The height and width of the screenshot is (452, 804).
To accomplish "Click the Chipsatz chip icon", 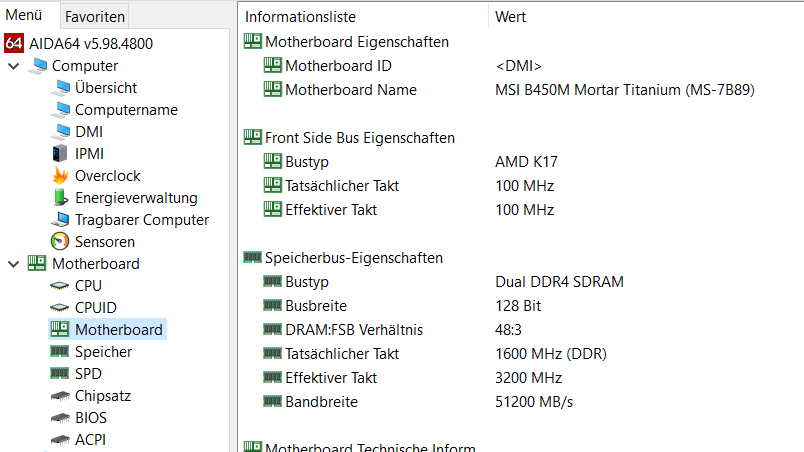I will pyautogui.click(x=60, y=396).
